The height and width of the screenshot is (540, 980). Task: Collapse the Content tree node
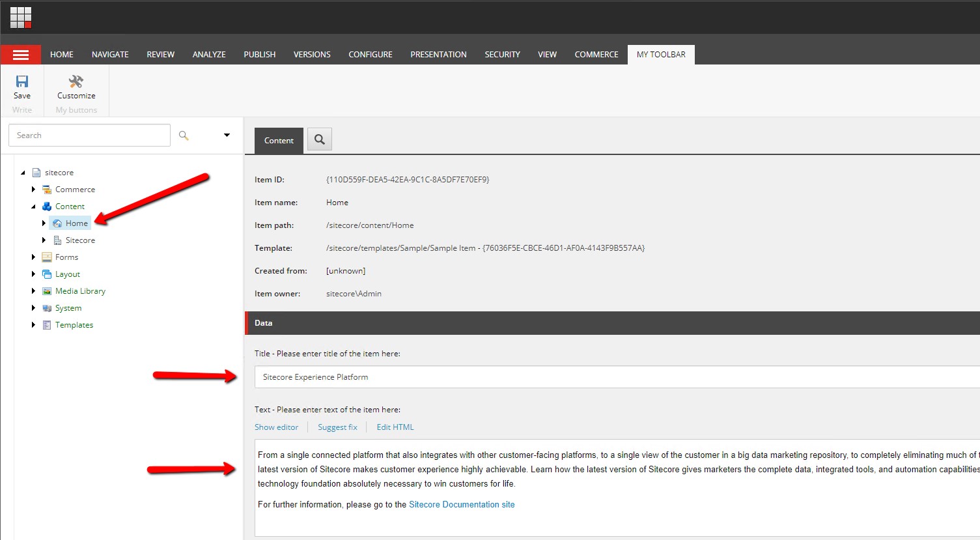tap(34, 206)
